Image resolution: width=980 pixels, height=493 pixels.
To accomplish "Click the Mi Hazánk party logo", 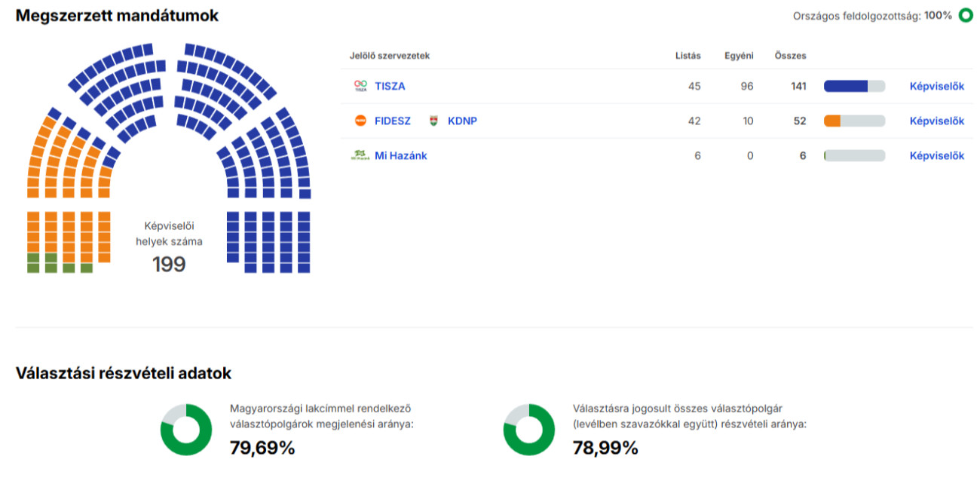I will tap(360, 155).
